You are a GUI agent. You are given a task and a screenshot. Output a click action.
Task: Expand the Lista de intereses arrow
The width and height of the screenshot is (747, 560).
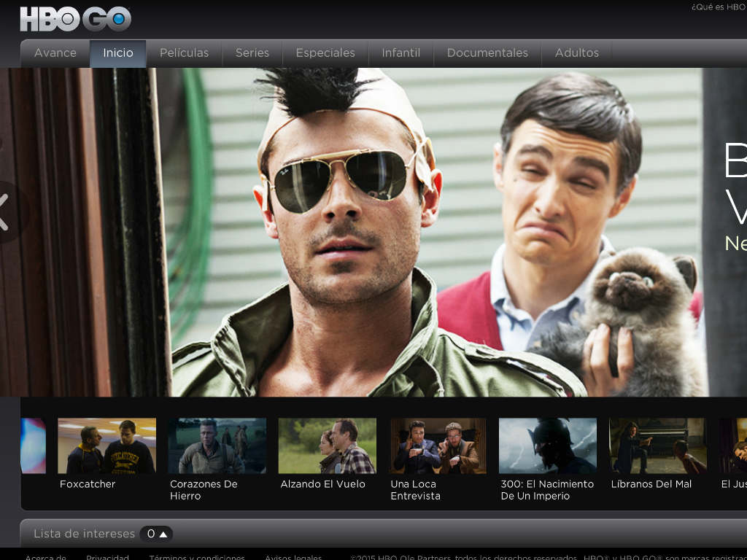[163, 534]
